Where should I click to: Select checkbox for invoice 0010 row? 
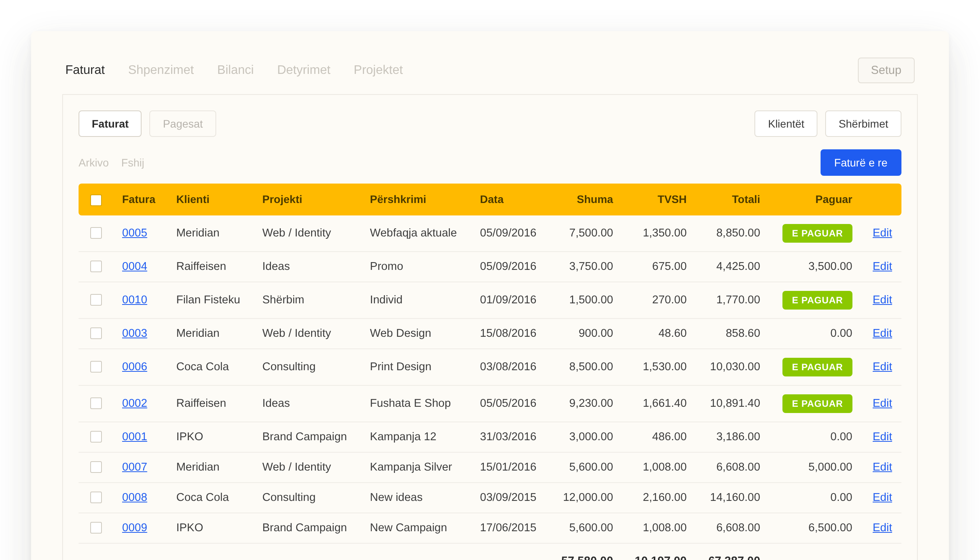(x=96, y=300)
